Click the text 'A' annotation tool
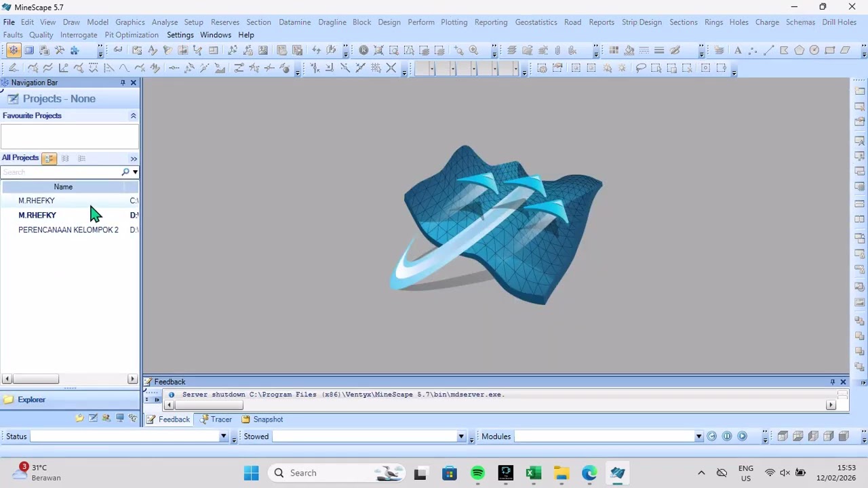Screen dimensions: 868x488 pos(738,50)
